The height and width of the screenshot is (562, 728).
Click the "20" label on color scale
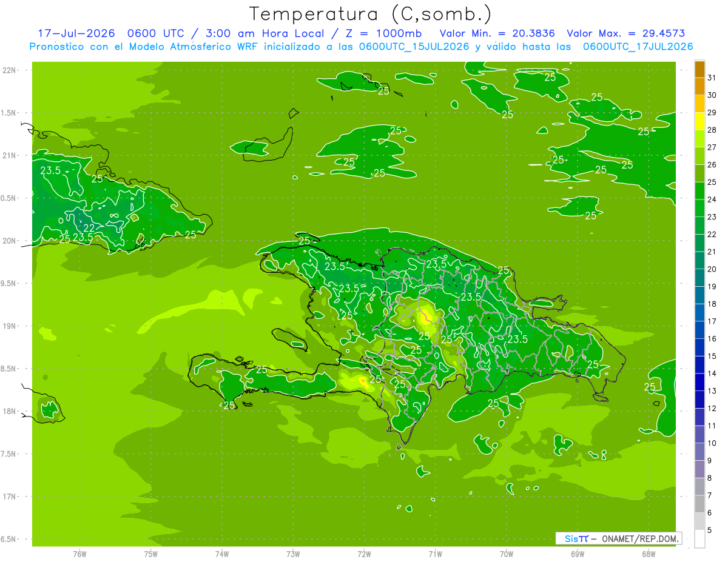712,269
